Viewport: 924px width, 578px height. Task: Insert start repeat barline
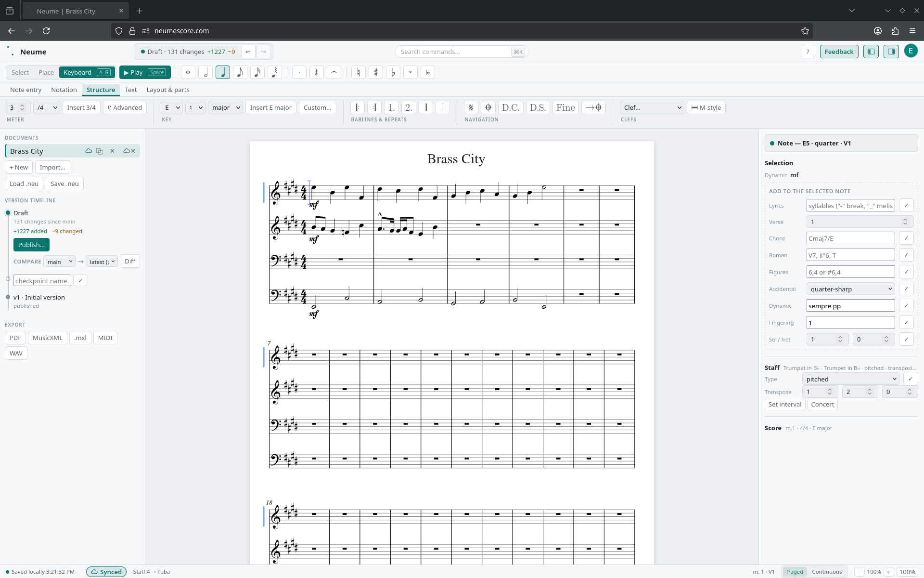[358, 107]
